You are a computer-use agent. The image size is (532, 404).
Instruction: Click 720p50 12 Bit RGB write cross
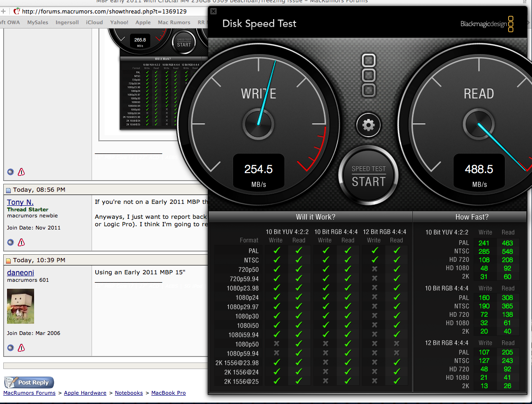click(375, 269)
